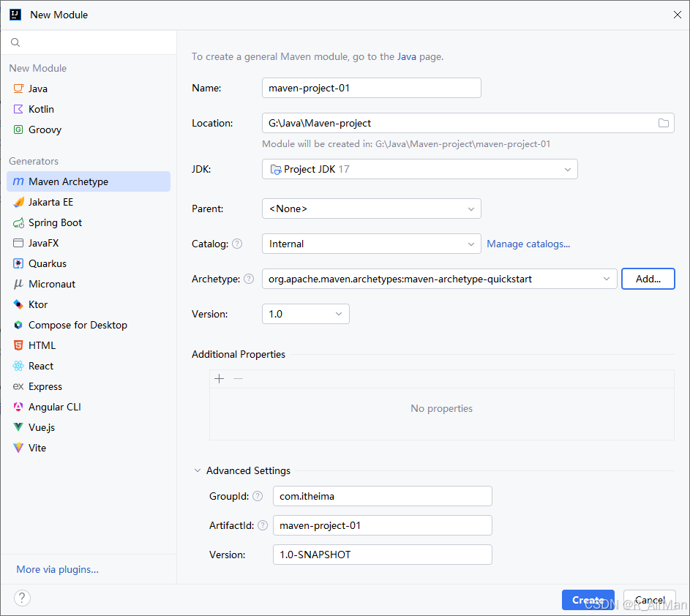Select the Java module type
690x616 pixels.
[x=88, y=89]
